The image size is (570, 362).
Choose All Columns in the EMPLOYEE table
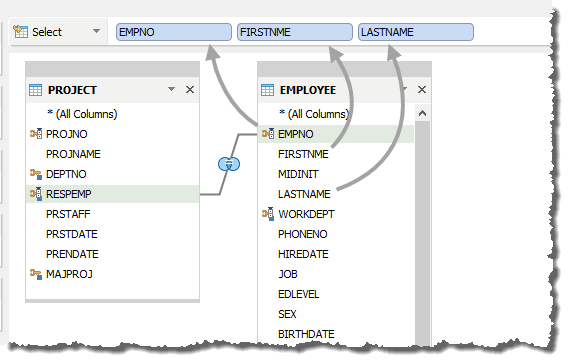tap(314, 114)
